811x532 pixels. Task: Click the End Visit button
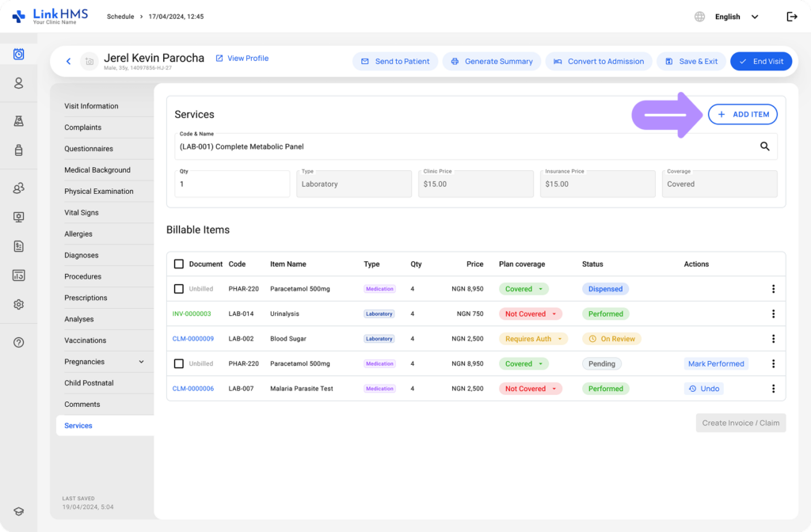761,62
